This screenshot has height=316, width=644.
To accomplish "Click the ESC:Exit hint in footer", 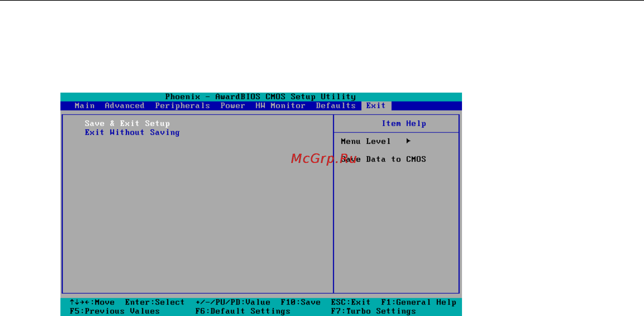I will coord(351,302).
